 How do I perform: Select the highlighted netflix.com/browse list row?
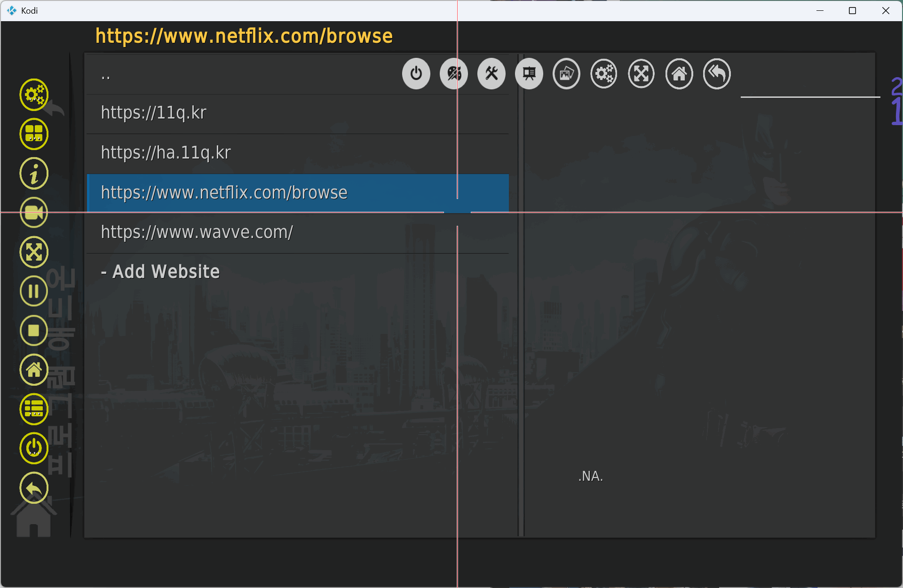pyautogui.click(x=298, y=193)
